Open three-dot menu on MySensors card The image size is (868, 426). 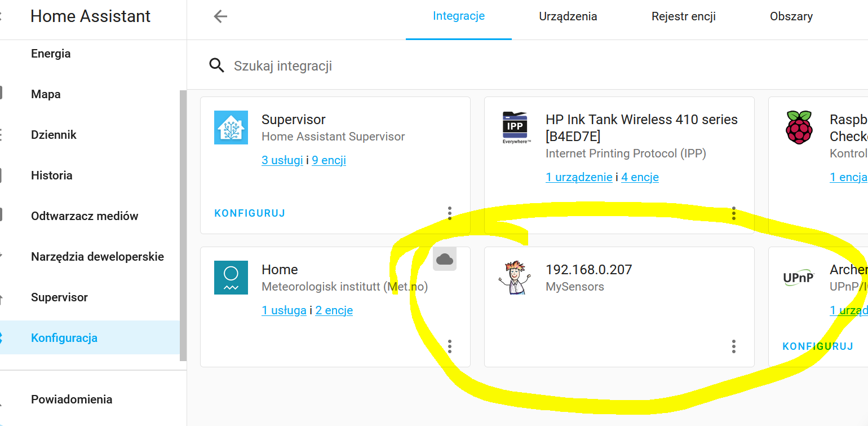733,346
